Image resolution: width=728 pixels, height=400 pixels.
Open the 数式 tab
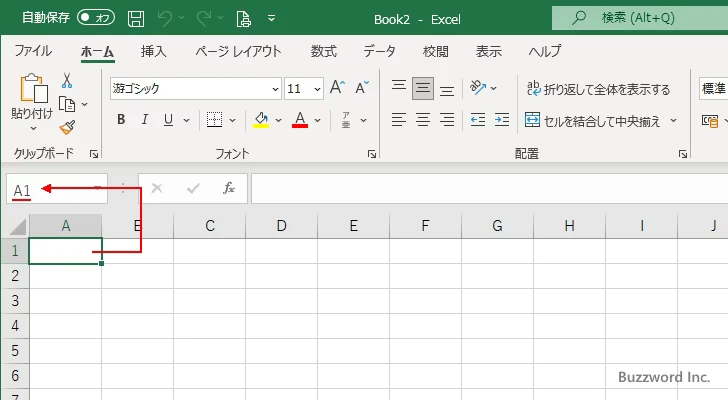tap(324, 51)
